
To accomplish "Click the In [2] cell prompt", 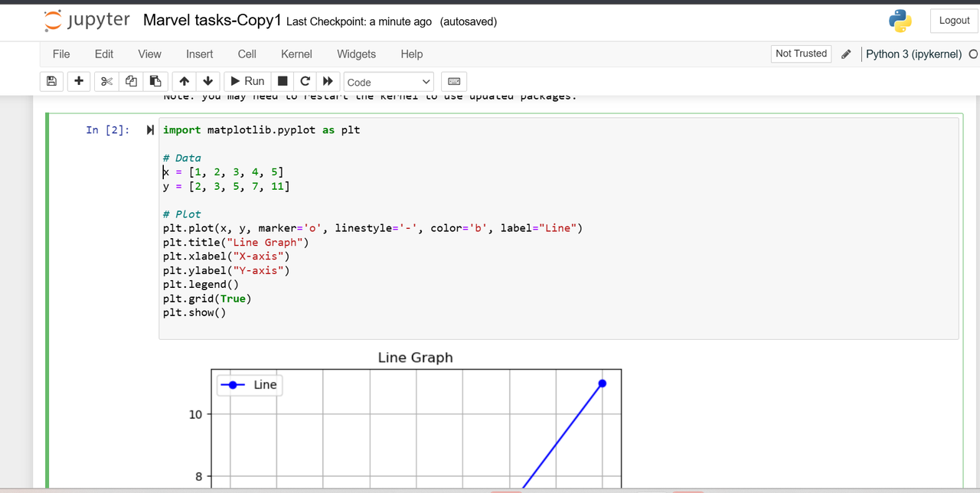I will [x=108, y=130].
